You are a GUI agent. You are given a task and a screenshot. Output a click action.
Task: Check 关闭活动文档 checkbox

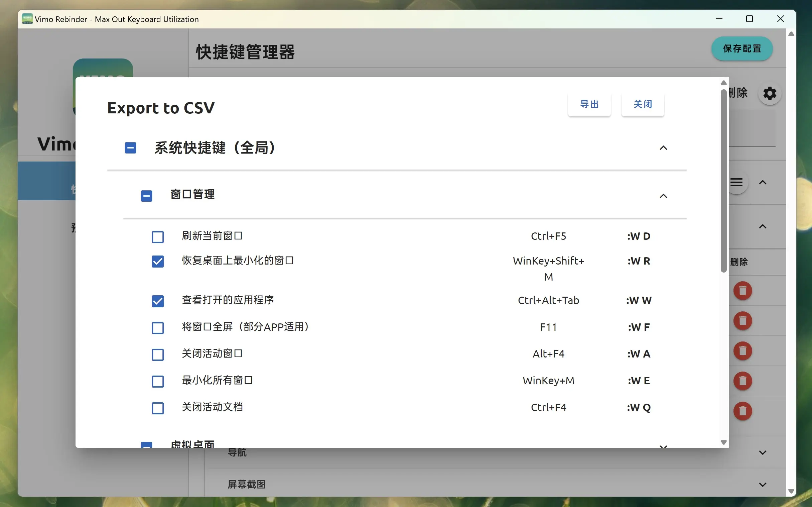pos(157,408)
